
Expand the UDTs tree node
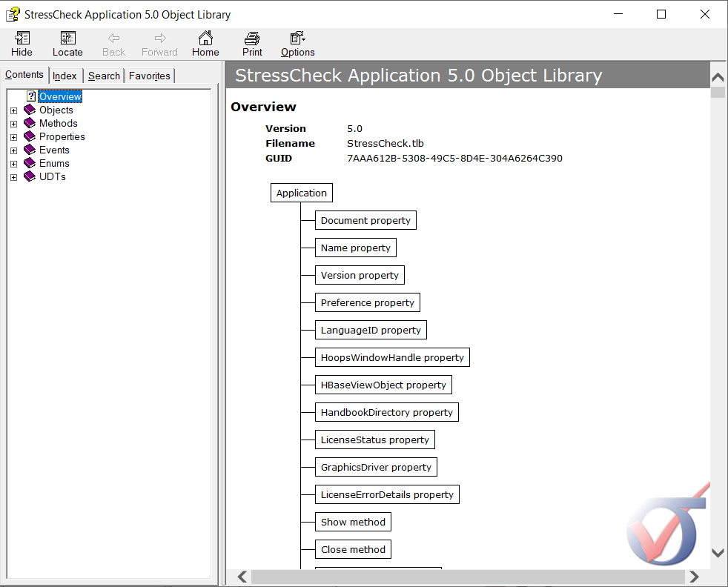click(13, 177)
